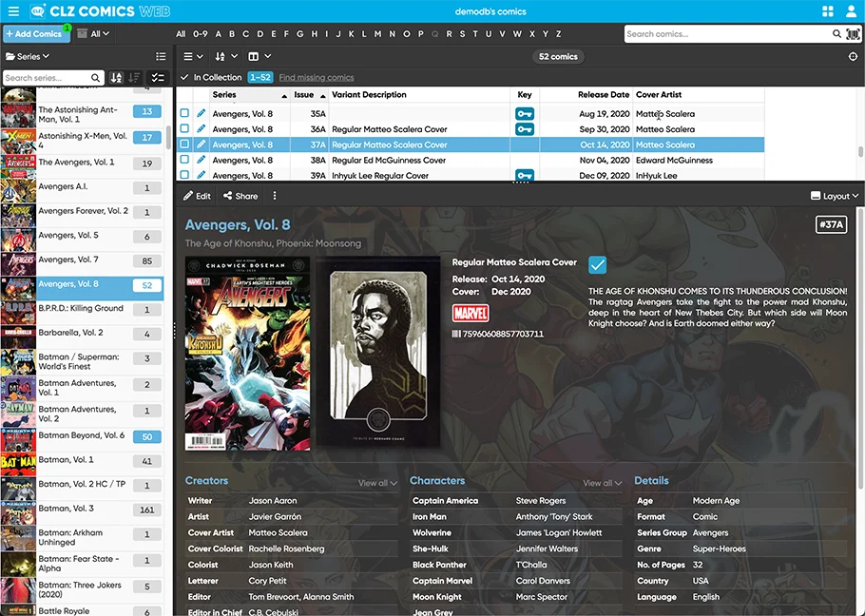Open the user account icon
Viewport: 865px width, 616px height.
852,11
